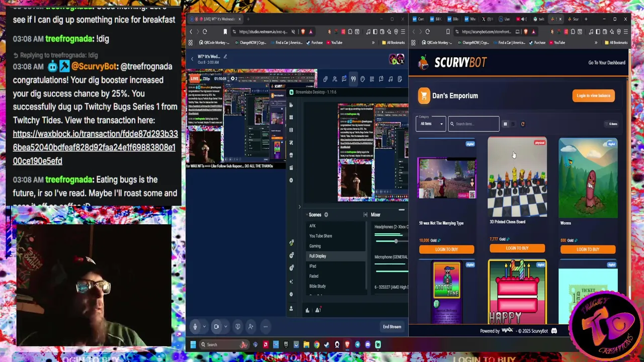The image size is (644, 362).
Task: Edit the stream title with pencil icon
Action: (x=225, y=56)
